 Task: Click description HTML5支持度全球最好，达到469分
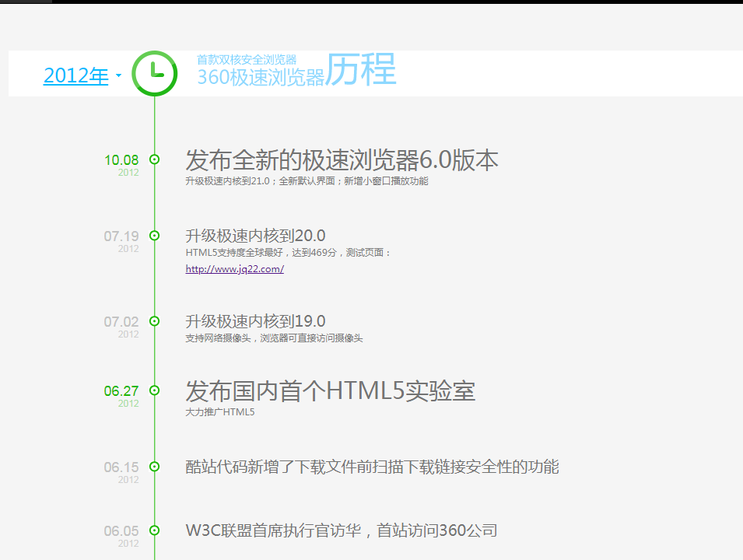[x=288, y=253]
